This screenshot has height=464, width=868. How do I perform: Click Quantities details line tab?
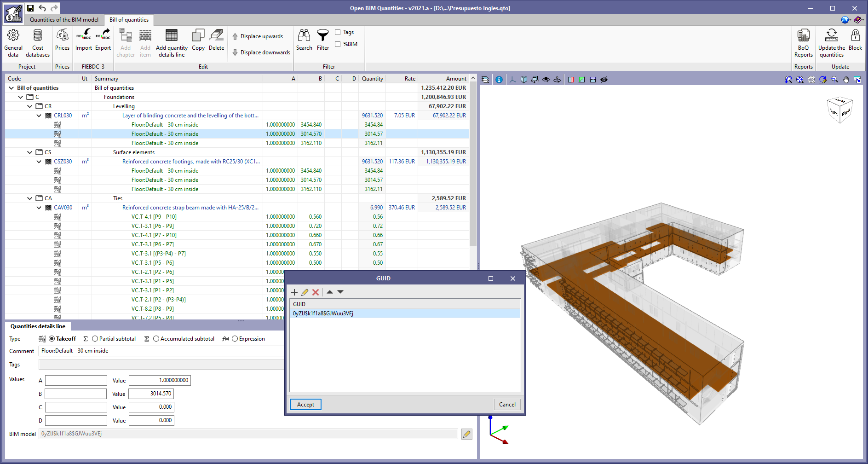tap(38, 326)
